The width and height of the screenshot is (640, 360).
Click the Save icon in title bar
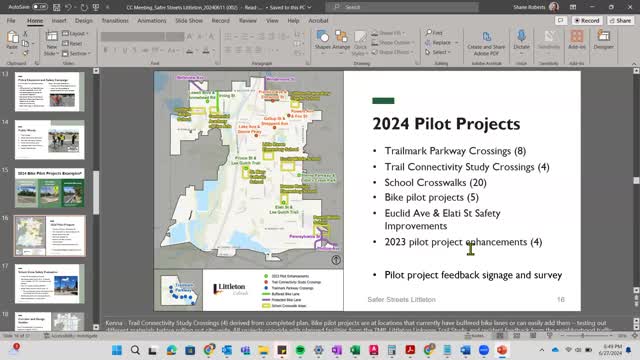click(x=56, y=7)
